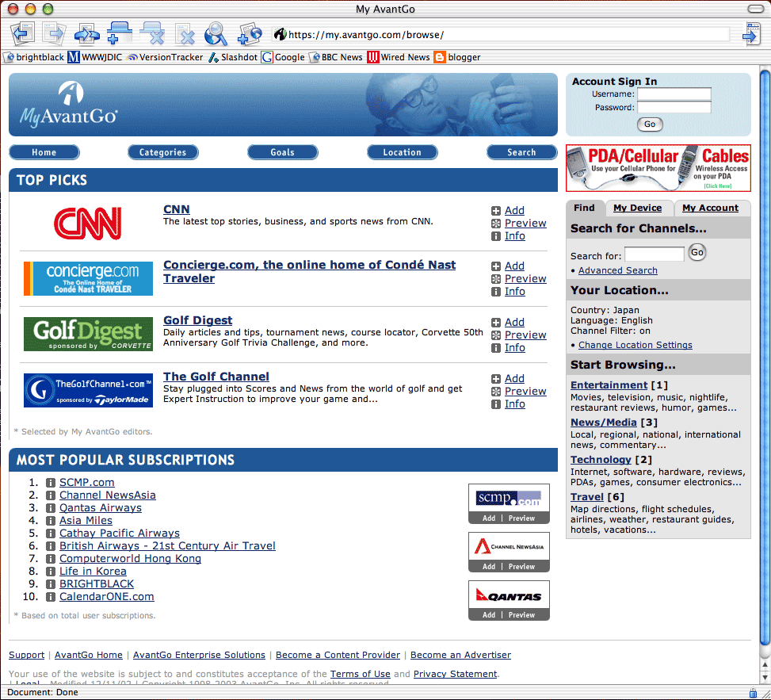This screenshot has width=771, height=700.
Task: Open the blogger bookmark
Action: point(457,57)
